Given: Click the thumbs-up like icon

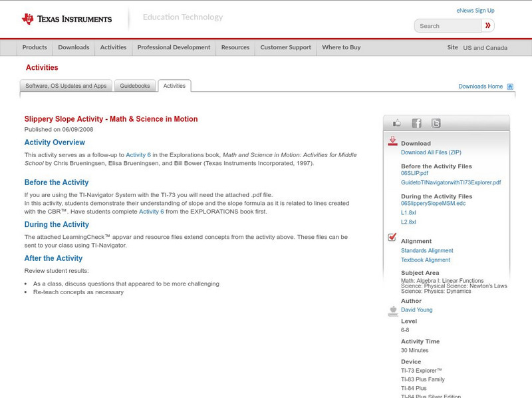Looking at the screenshot, I should click(x=396, y=123).
